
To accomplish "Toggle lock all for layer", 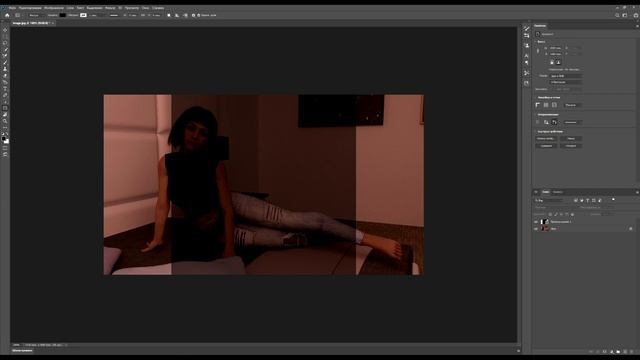I will [x=572, y=214].
